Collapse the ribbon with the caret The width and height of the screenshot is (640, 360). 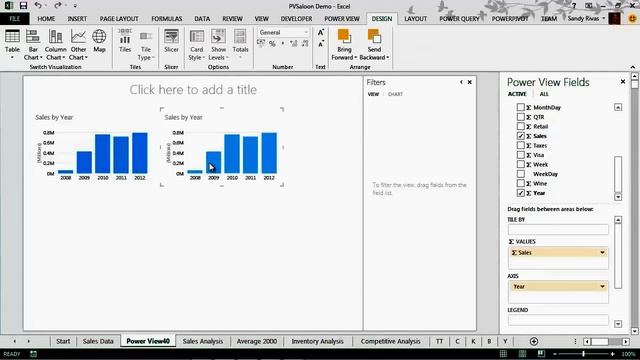(x=633, y=67)
